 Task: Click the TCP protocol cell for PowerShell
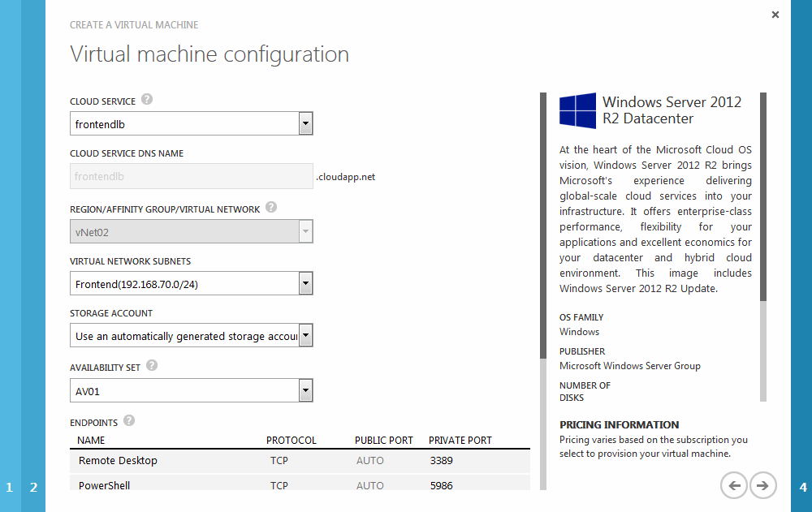coord(279,485)
